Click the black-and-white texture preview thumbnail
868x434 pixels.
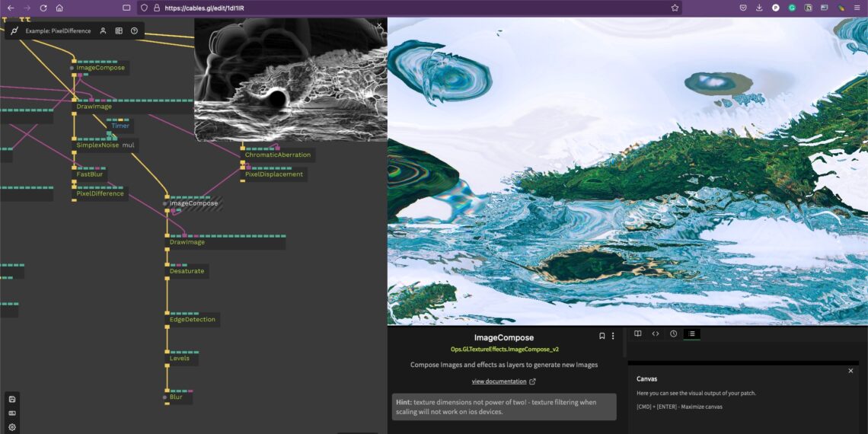pyautogui.click(x=290, y=80)
